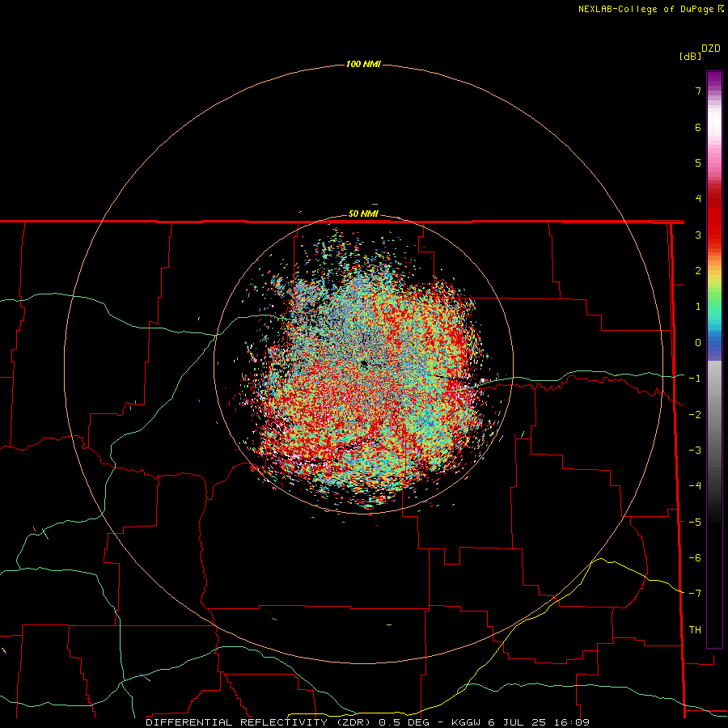Viewport: 728px width, 728px height.
Task: Click the KGGW 6 JUL 25 16:09 timestamp
Action: (520, 722)
